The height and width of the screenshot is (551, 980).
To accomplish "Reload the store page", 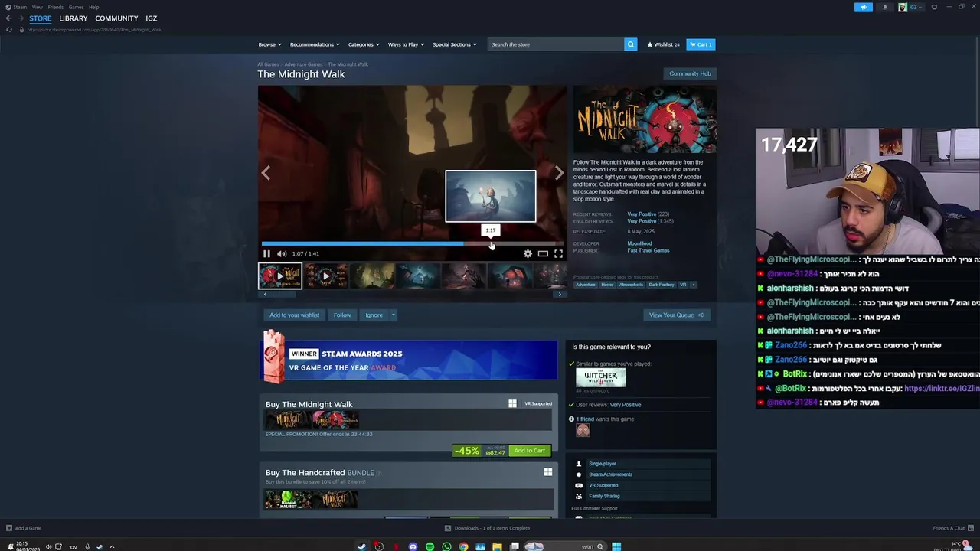I will pos(8,30).
